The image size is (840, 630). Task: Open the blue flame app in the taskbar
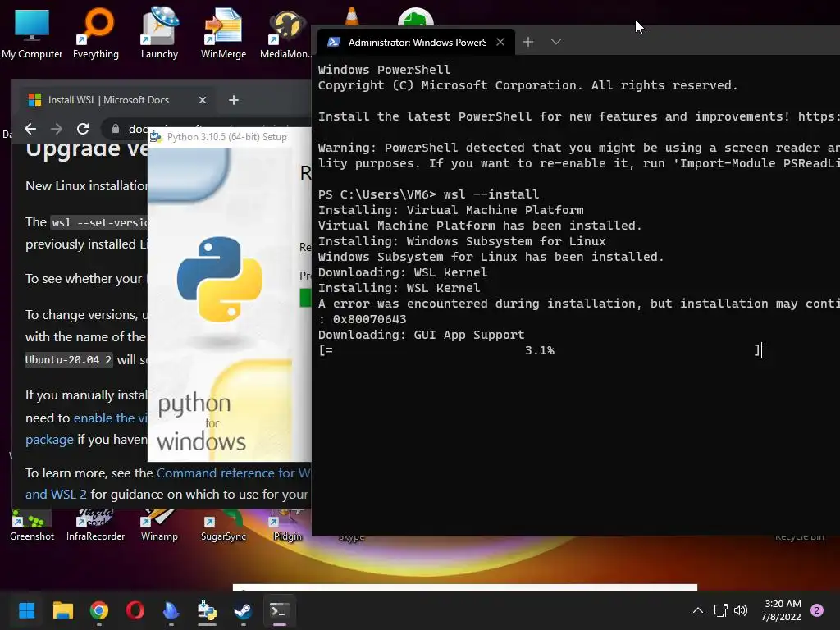click(171, 610)
